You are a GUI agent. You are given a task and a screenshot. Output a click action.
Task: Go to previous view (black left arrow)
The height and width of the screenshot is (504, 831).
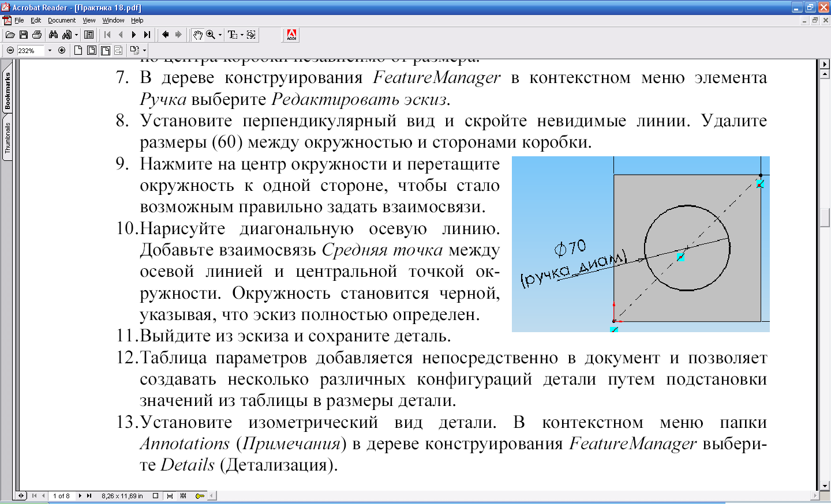166,35
